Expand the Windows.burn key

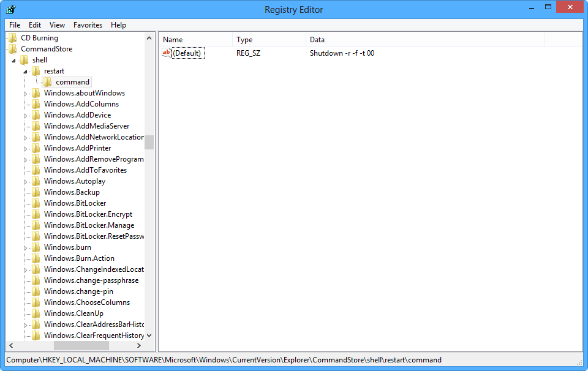click(x=25, y=248)
